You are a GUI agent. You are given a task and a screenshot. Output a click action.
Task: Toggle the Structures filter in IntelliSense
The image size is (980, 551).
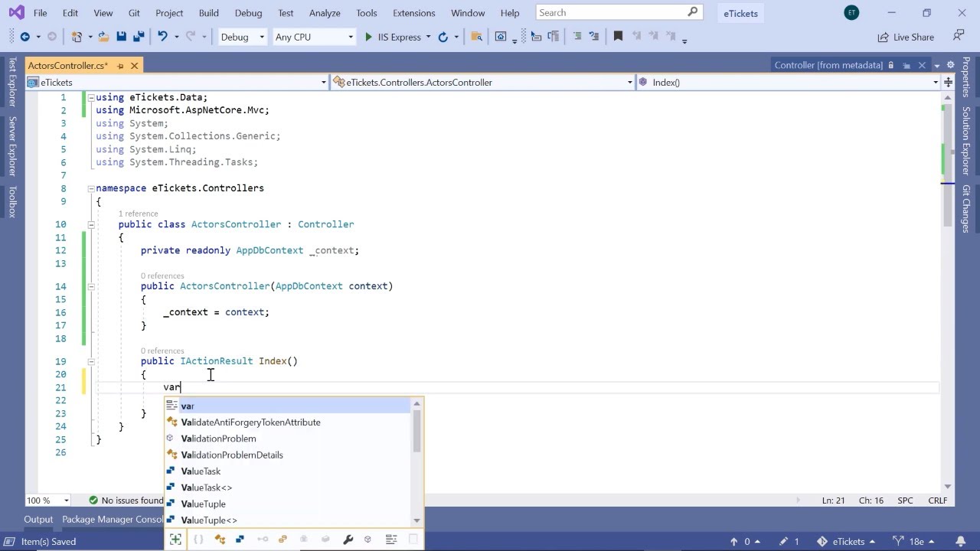240,540
